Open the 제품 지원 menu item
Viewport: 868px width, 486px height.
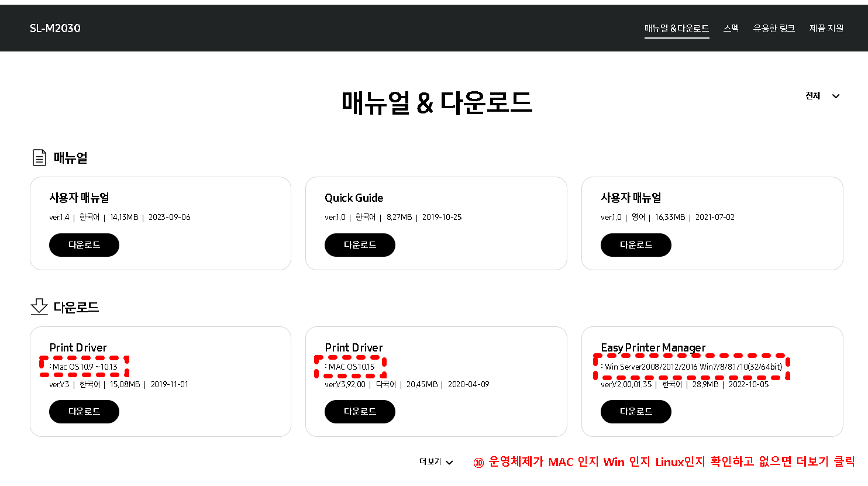point(826,27)
